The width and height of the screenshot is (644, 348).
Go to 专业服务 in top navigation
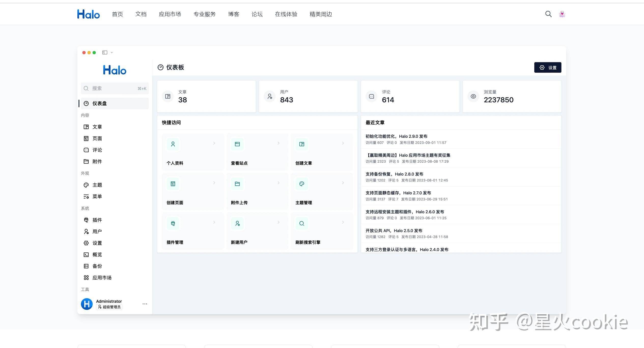pos(204,14)
